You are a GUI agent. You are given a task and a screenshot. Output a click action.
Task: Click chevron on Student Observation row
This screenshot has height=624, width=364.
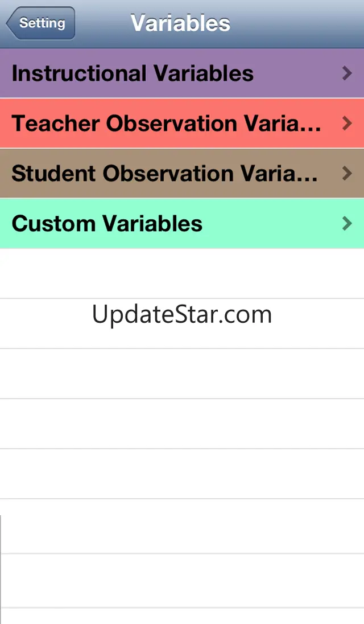point(347,174)
